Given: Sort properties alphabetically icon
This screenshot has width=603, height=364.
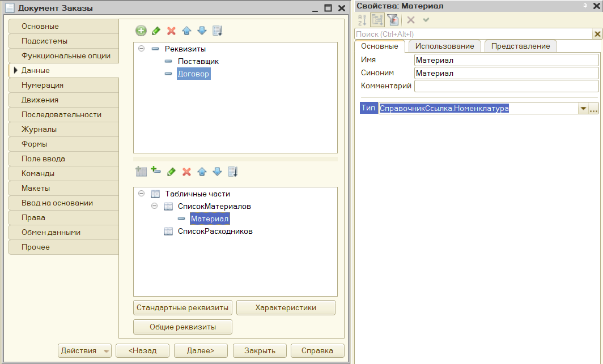Looking at the screenshot, I should pos(362,20).
